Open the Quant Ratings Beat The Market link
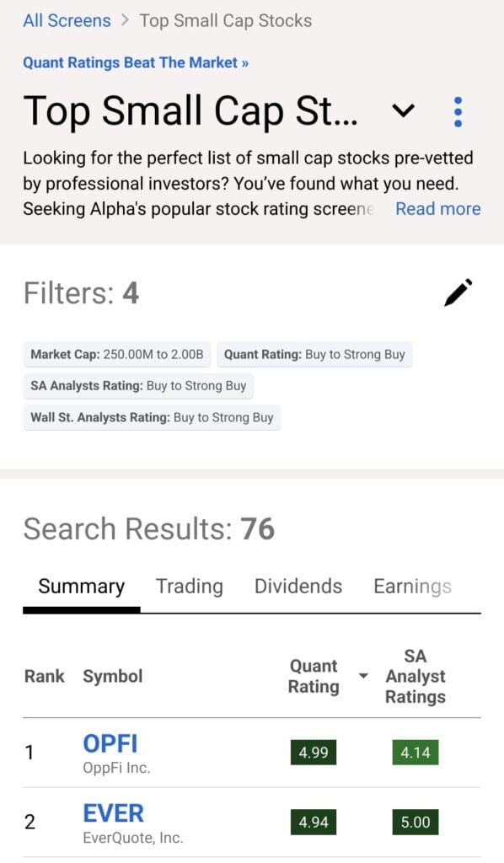 tap(135, 62)
